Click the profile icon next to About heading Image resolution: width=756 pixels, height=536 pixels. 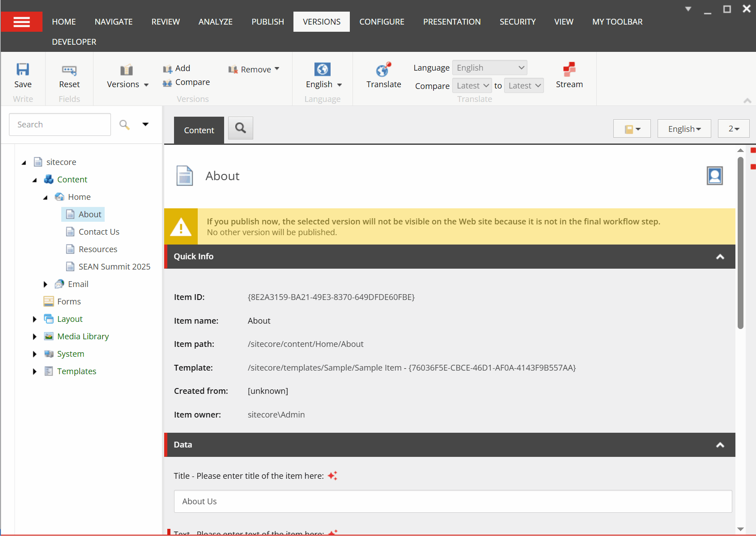click(x=714, y=176)
